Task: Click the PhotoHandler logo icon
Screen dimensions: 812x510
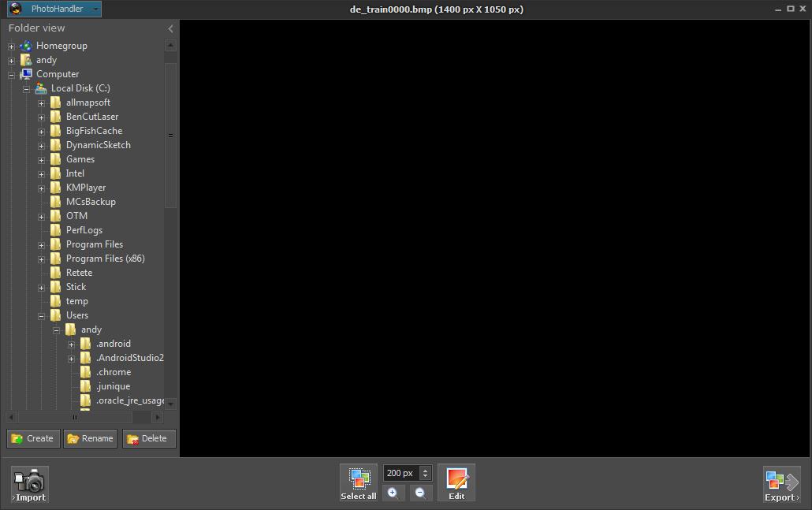Action: point(17,9)
